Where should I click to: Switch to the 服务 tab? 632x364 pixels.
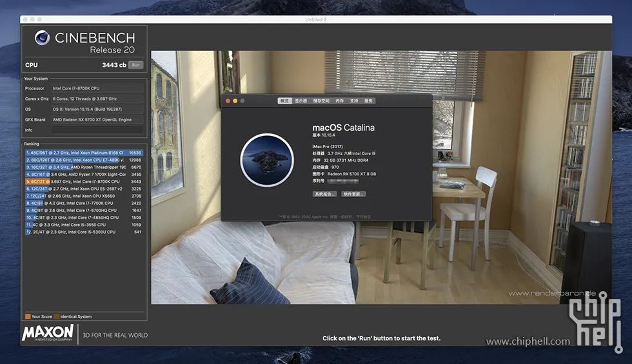coord(368,101)
